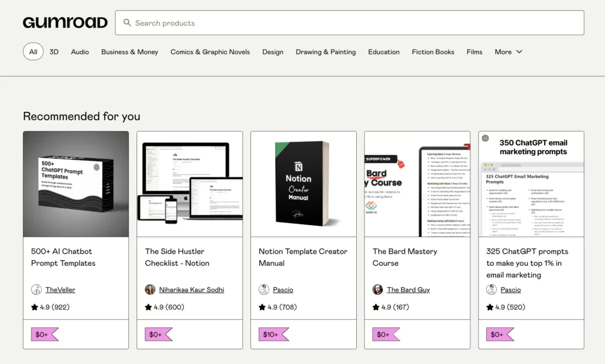The width and height of the screenshot is (605, 364).
Task: Click the magnifying glass search icon
Action: tap(128, 22)
